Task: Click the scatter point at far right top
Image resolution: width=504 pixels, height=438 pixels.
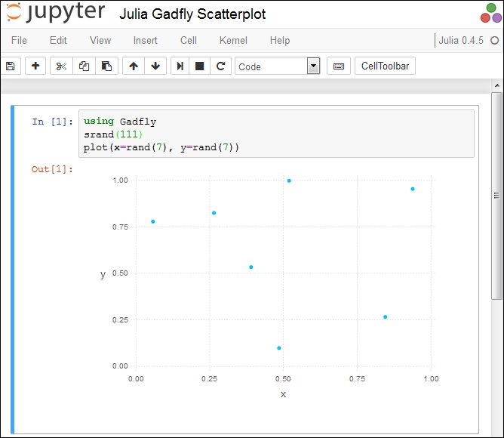Action: click(x=413, y=189)
